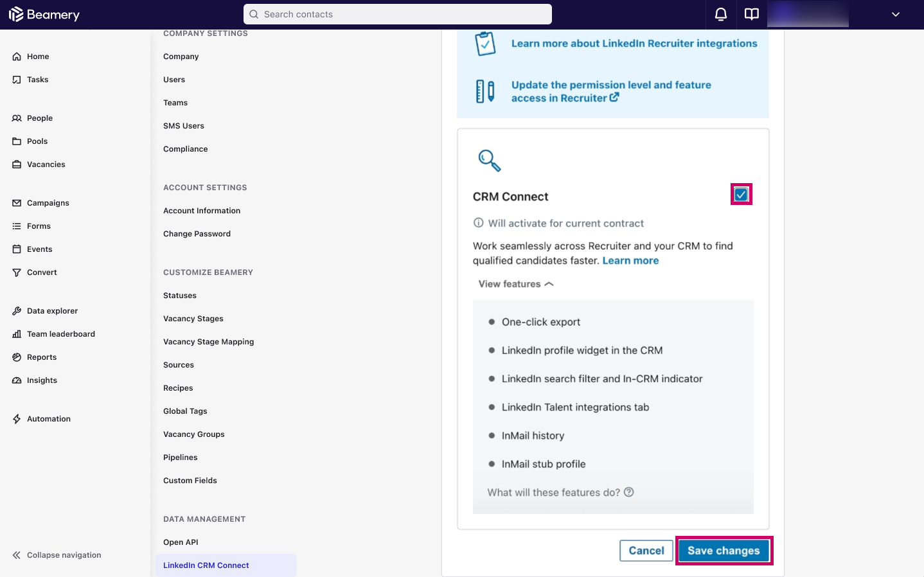Click the Cancel button
This screenshot has height=577, width=924.
tap(646, 551)
